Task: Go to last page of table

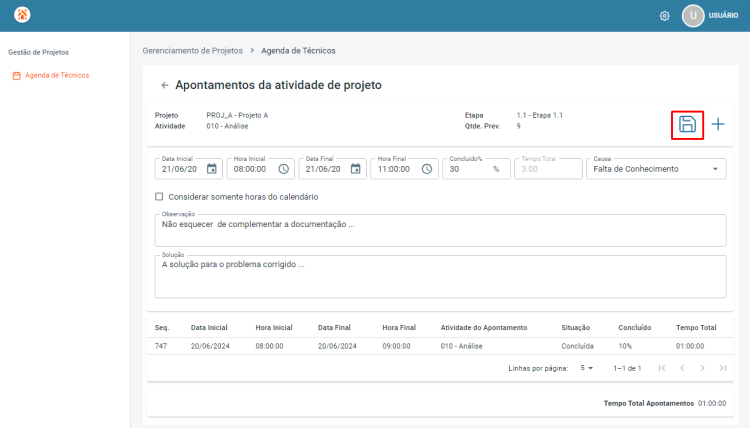Action: pyautogui.click(x=723, y=368)
